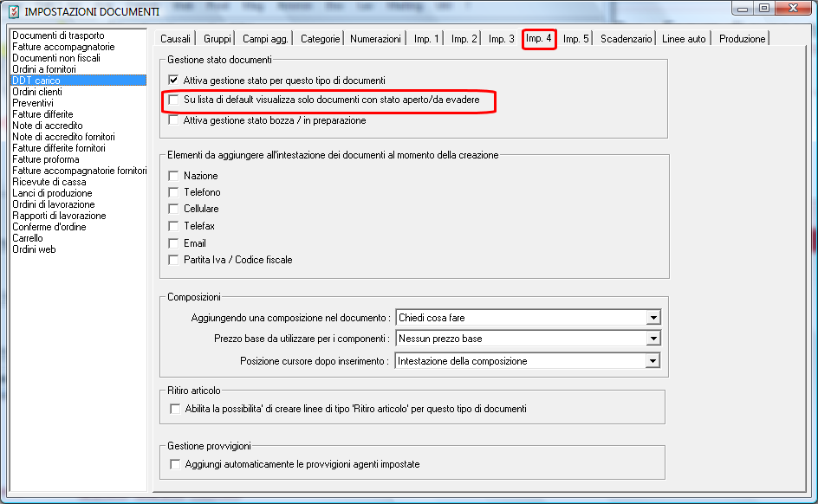Choose 'Fatture proforma' in the list
Screen dimensions: 818x504
(78, 159)
